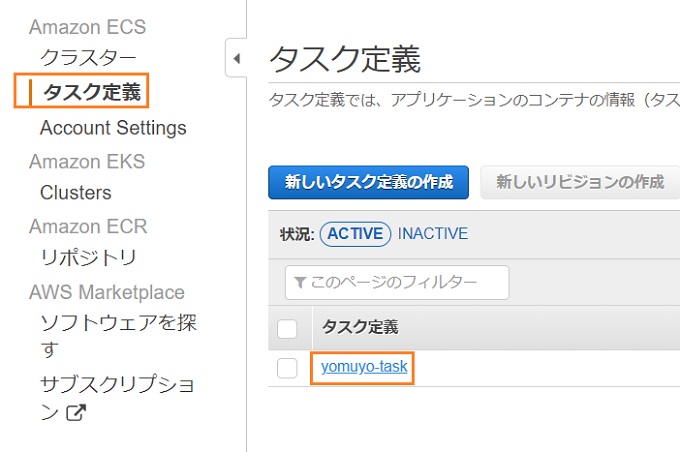Switch status filter to INACTIVE
The width and height of the screenshot is (680, 452).
[x=433, y=234]
